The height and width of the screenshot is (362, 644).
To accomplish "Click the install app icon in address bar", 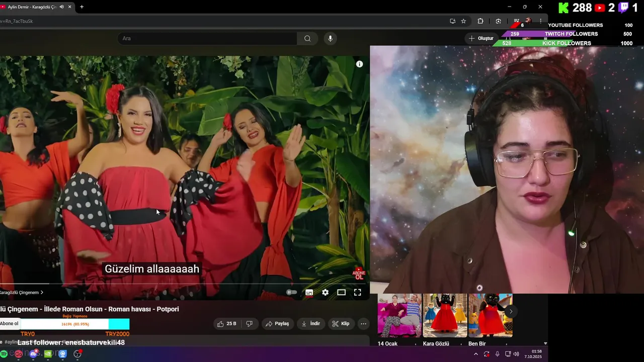I will click(x=452, y=21).
